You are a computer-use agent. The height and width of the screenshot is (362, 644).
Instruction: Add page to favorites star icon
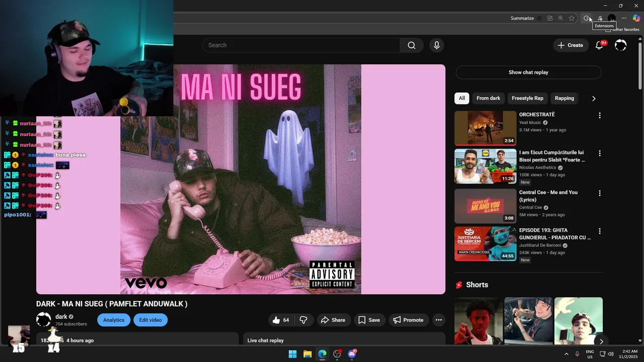(x=572, y=18)
